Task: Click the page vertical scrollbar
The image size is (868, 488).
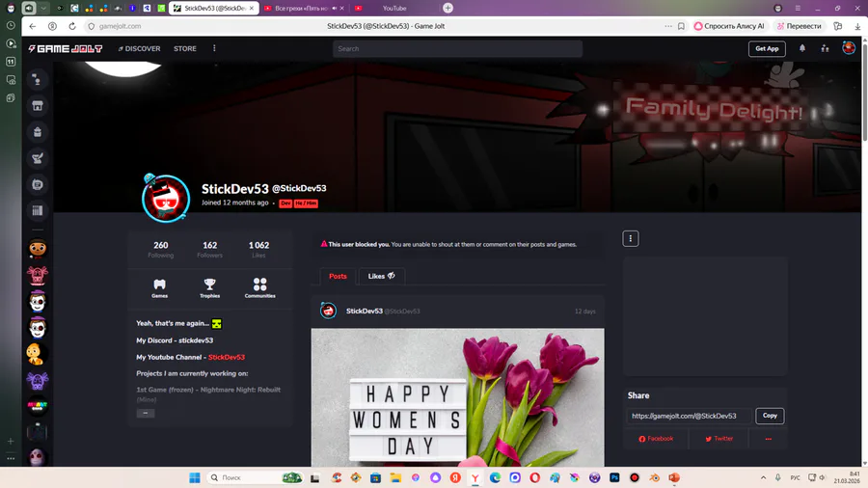Action: click(x=864, y=91)
